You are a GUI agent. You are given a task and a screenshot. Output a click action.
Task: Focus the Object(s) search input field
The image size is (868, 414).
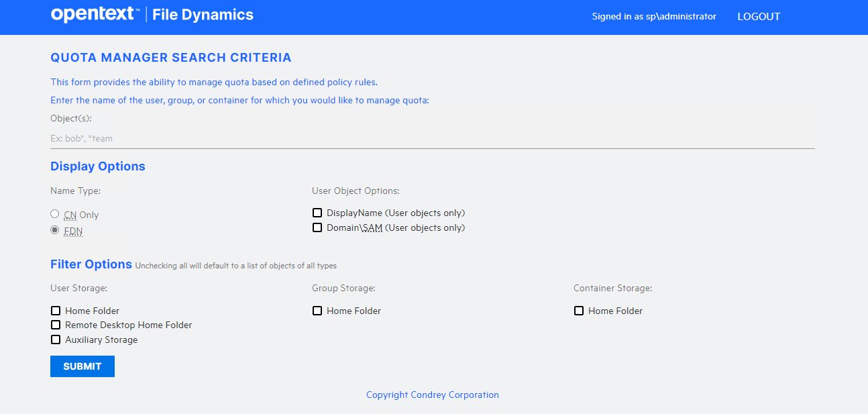pyautogui.click(x=432, y=139)
